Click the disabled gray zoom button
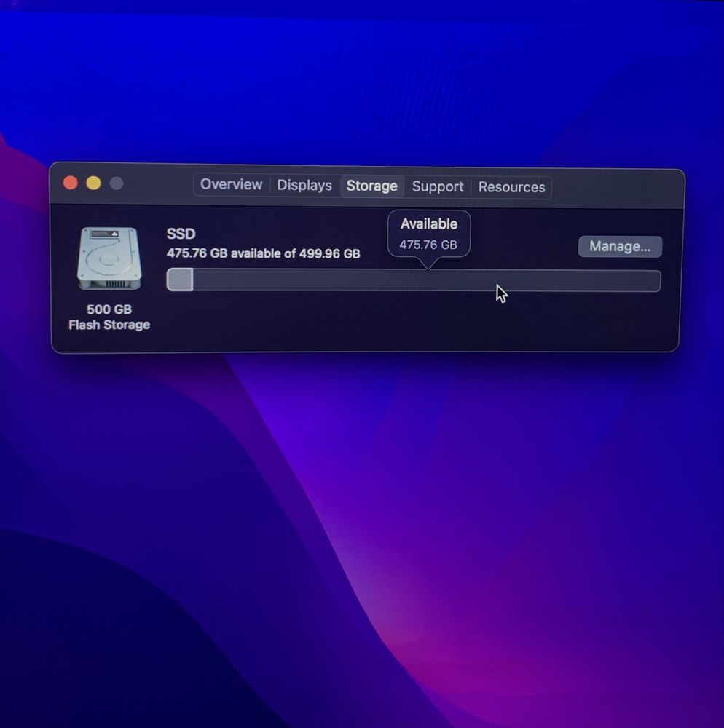Screen dimensions: 724x728 117,183
